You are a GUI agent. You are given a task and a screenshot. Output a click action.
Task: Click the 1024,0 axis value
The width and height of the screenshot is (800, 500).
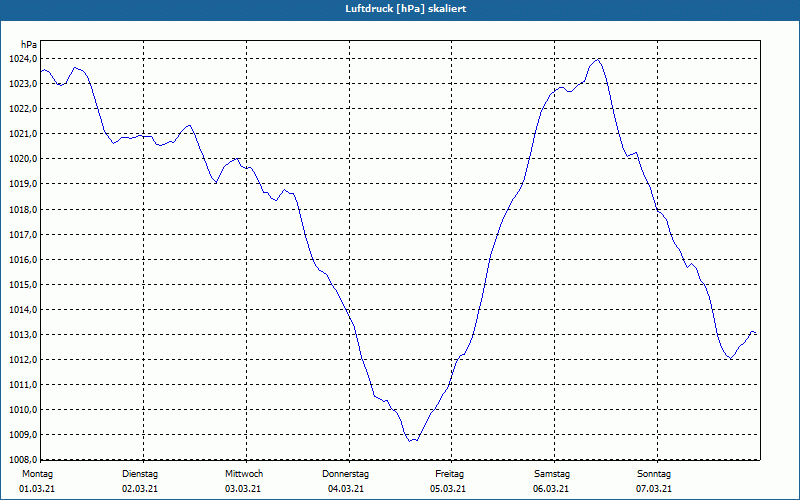pos(23,59)
